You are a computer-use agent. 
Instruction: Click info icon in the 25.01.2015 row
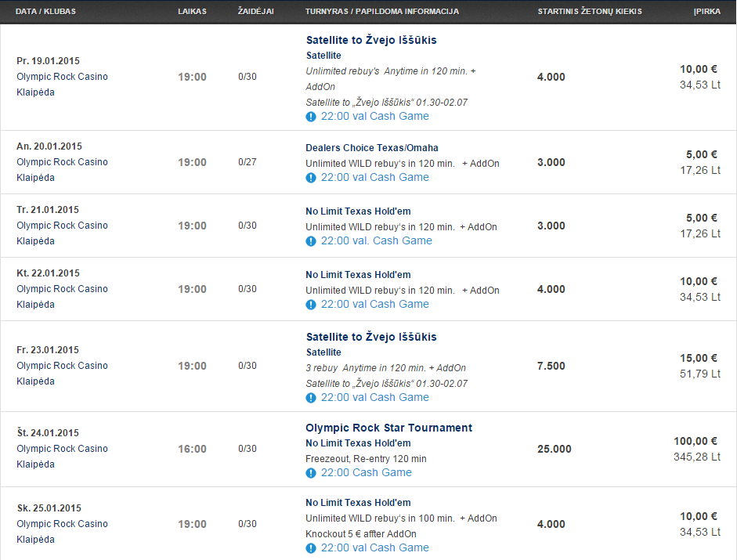point(311,548)
